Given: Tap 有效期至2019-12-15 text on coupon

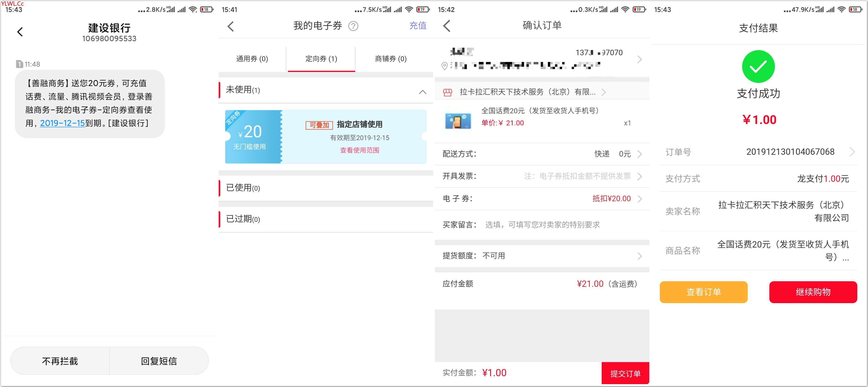Looking at the screenshot, I should pos(359,138).
